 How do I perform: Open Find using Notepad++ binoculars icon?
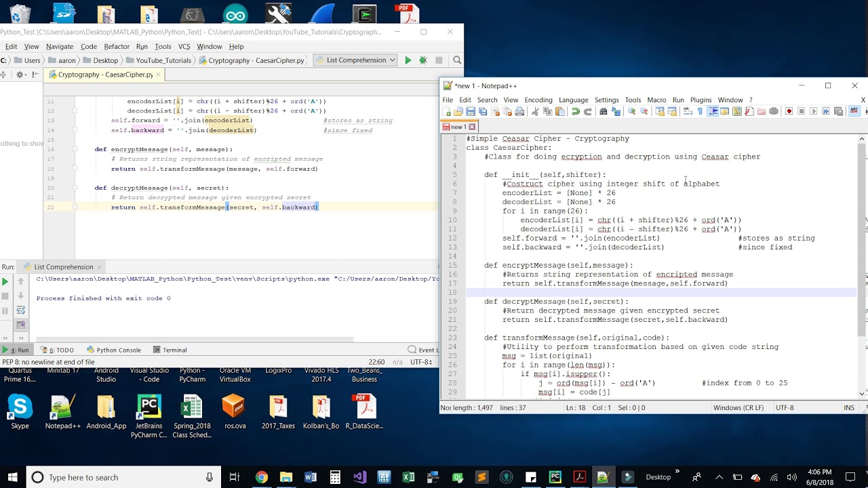click(x=604, y=112)
